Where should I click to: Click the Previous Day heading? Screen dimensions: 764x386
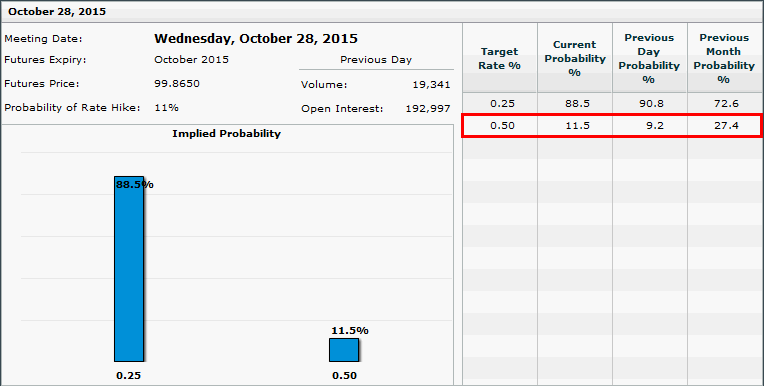[376, 60]
